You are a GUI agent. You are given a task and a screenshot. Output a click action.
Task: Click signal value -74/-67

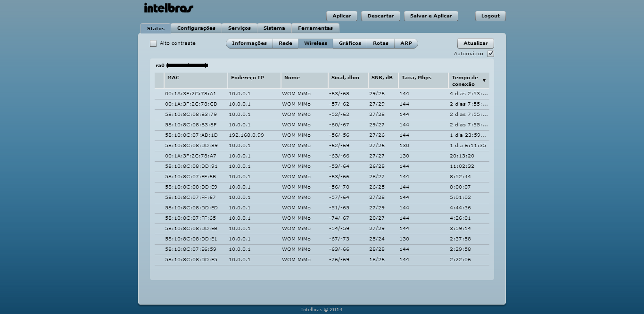[339, 218]
